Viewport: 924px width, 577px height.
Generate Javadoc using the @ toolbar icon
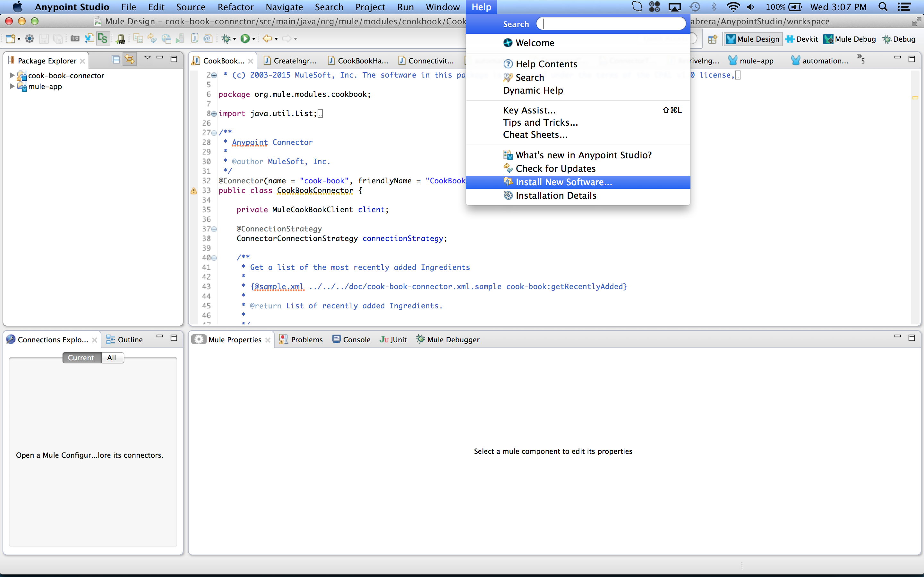208,38
